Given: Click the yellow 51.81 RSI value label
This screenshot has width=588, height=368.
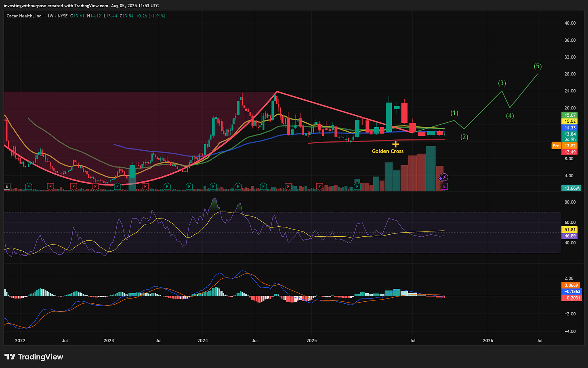Looking at the screenshot, I should coord(570,229).
